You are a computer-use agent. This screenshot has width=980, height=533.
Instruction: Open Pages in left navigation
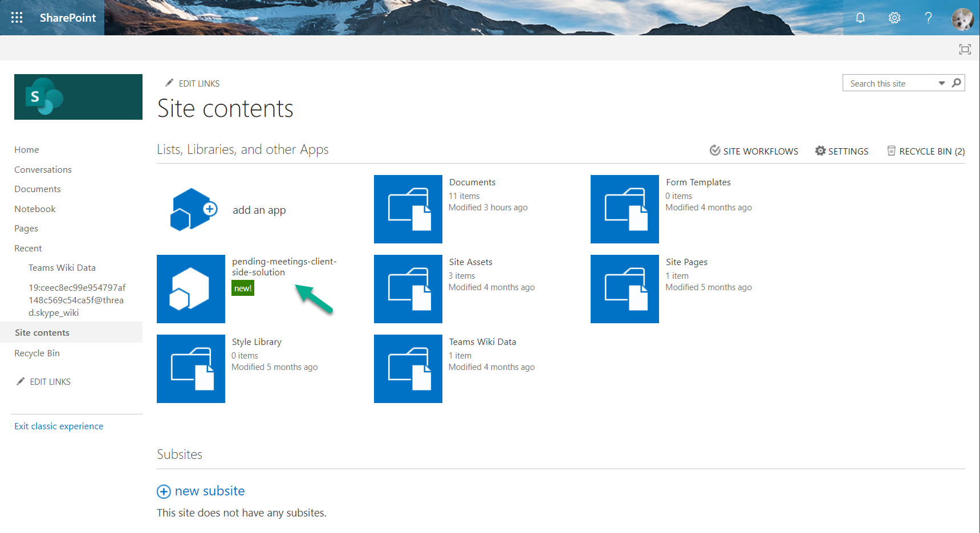[26, 229]
